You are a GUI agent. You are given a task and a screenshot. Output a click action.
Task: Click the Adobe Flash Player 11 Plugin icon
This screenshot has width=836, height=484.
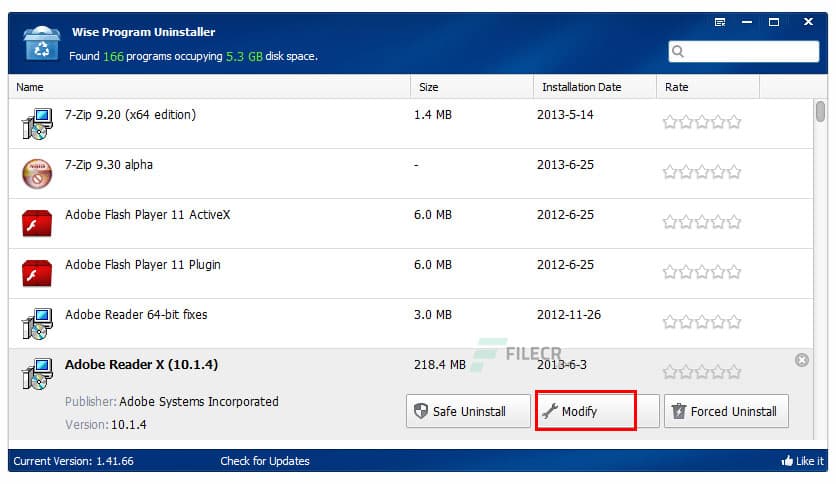(x=37, y=273)
